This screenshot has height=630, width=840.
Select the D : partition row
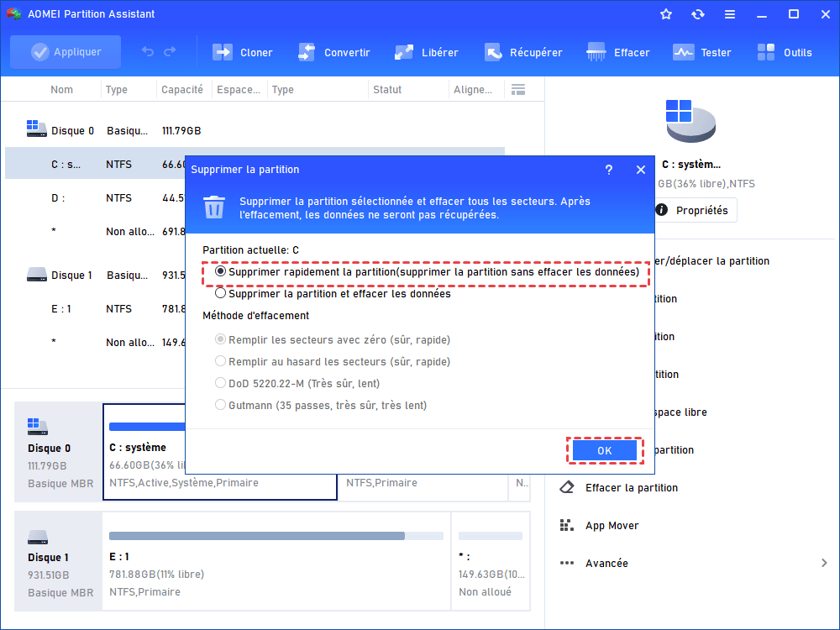coord(95,198)
